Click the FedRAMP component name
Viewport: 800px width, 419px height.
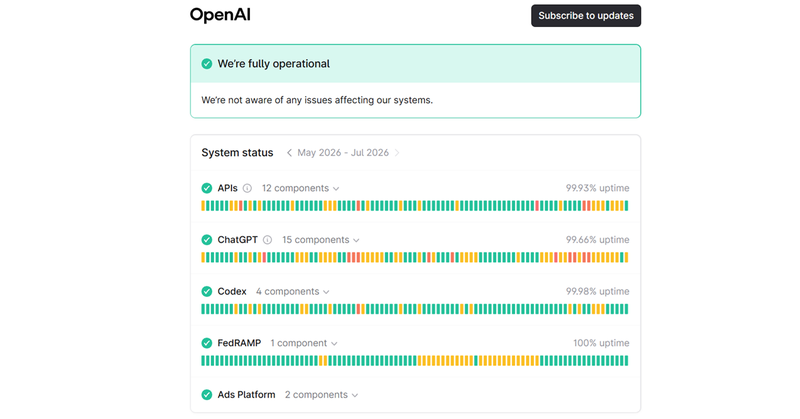pos(239,343)
